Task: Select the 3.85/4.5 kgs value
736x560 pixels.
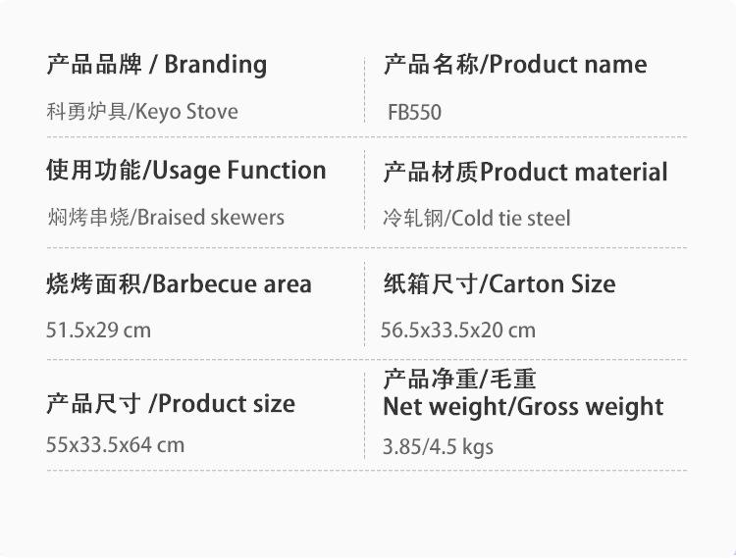Action: [438, 447]
